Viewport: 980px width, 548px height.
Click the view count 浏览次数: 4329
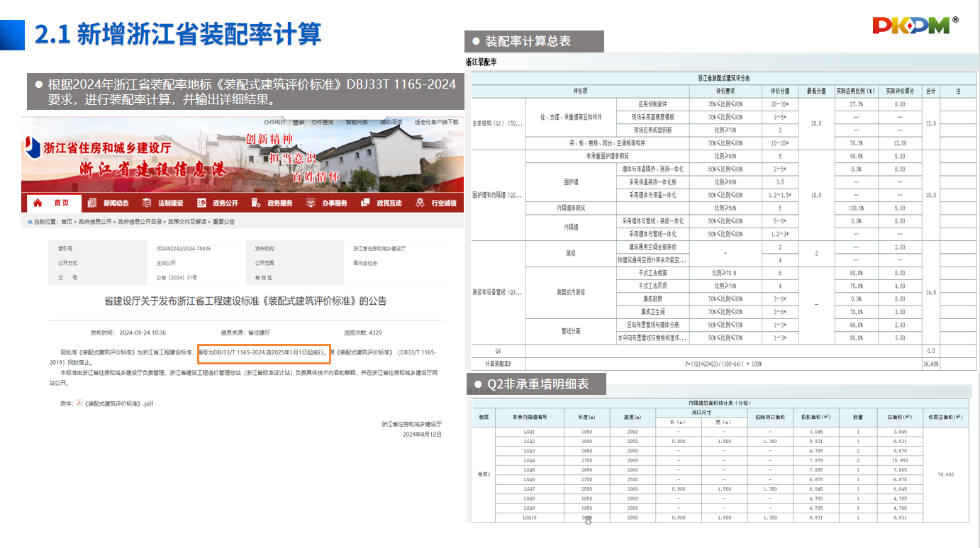coord(363,332)
